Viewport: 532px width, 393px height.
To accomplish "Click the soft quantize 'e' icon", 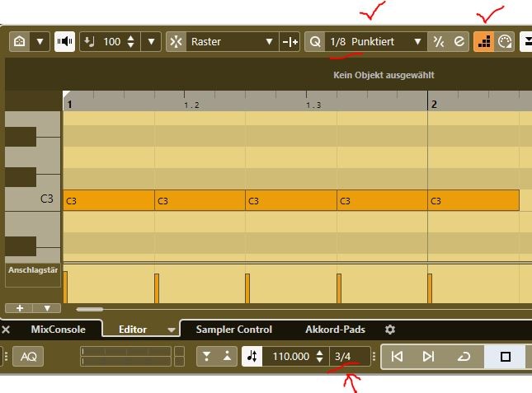I will click(x=459, y=41).
